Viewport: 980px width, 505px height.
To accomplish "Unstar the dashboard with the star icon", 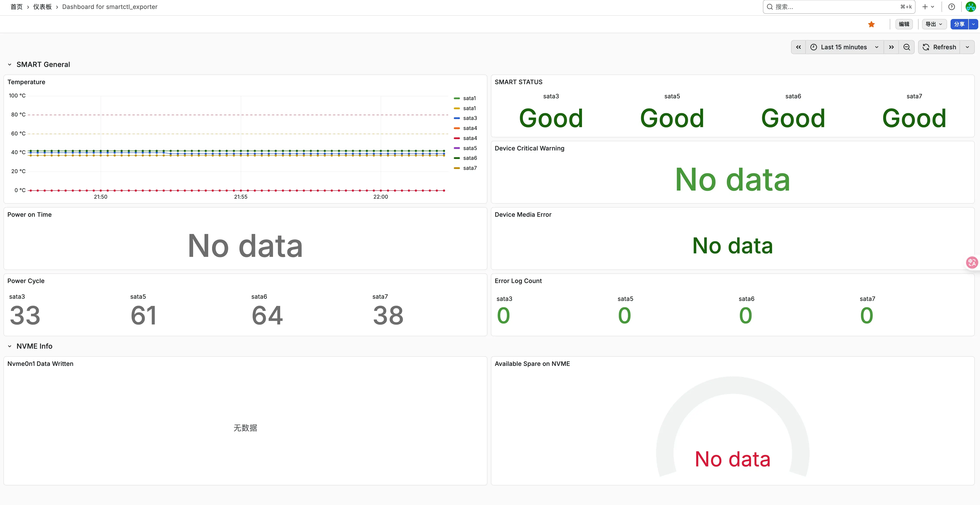I will click(871, 24).
